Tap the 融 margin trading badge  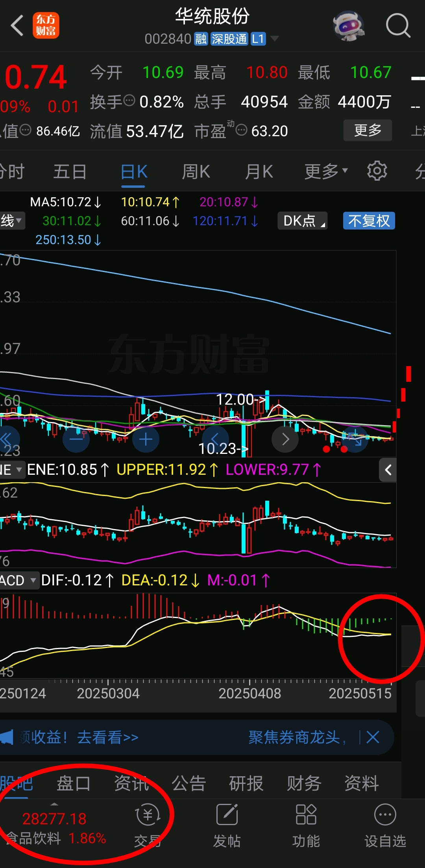tap(201, 39)
